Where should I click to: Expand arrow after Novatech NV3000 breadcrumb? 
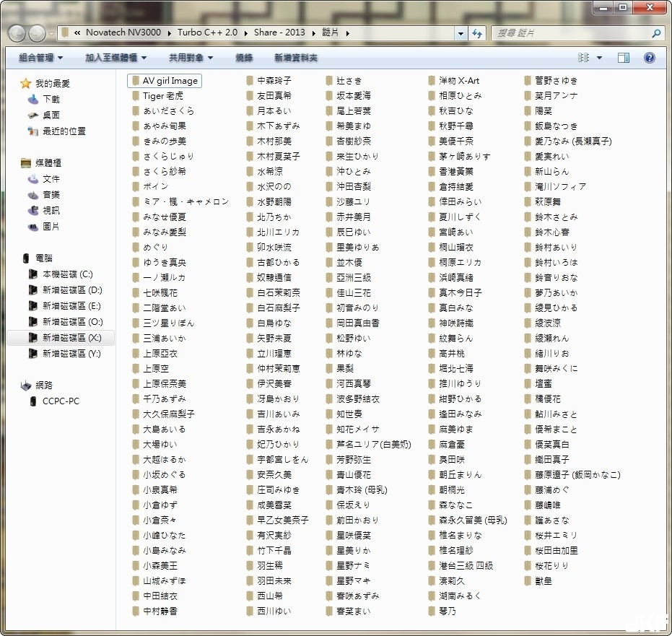click(x=170, y=33)
